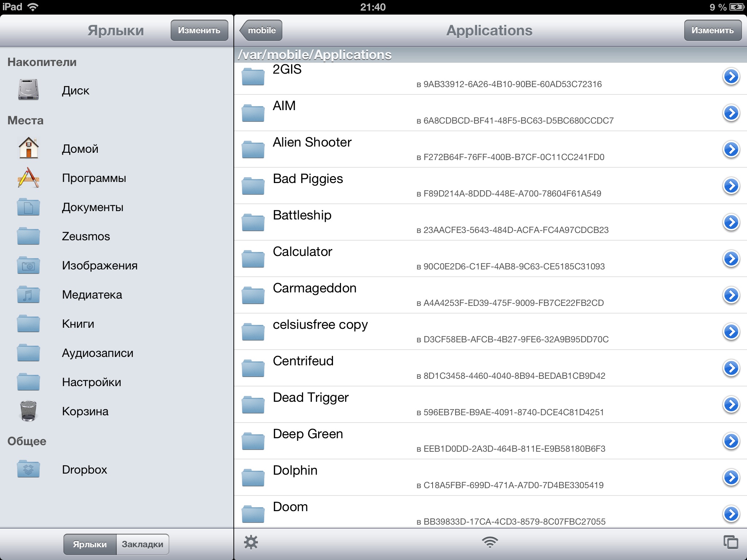
Task: Open the Изображения pictures shortcut
Action: [x=116, y=265]
